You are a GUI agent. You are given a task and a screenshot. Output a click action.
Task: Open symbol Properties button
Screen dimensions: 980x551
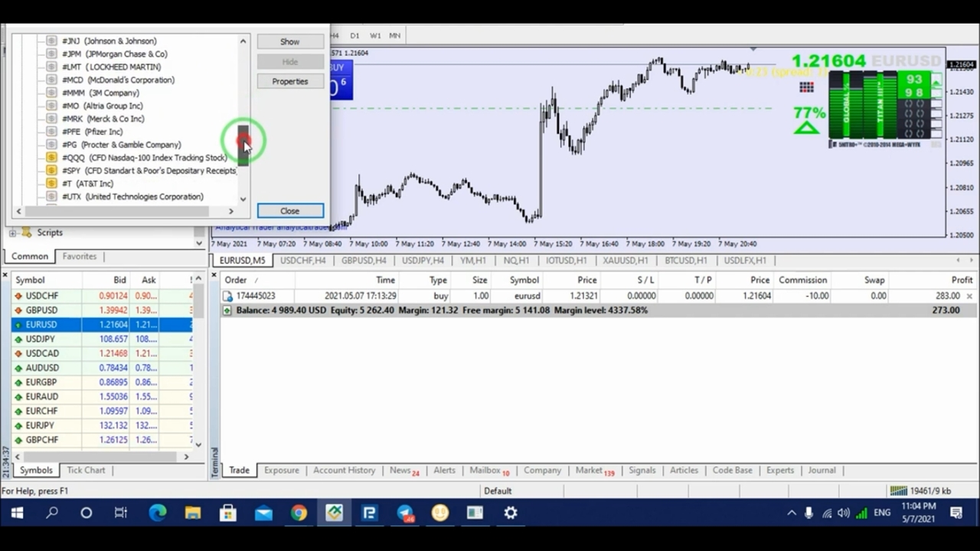289,82
